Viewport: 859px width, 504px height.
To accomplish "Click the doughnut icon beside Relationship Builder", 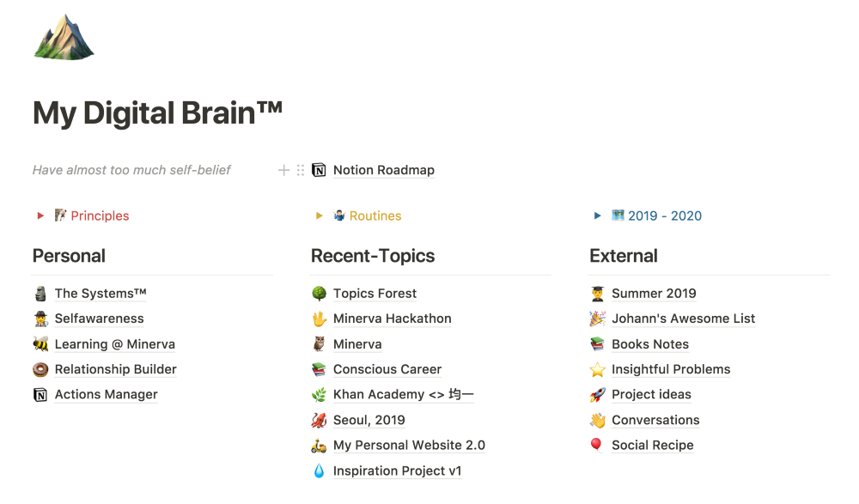I will (40, 370).
